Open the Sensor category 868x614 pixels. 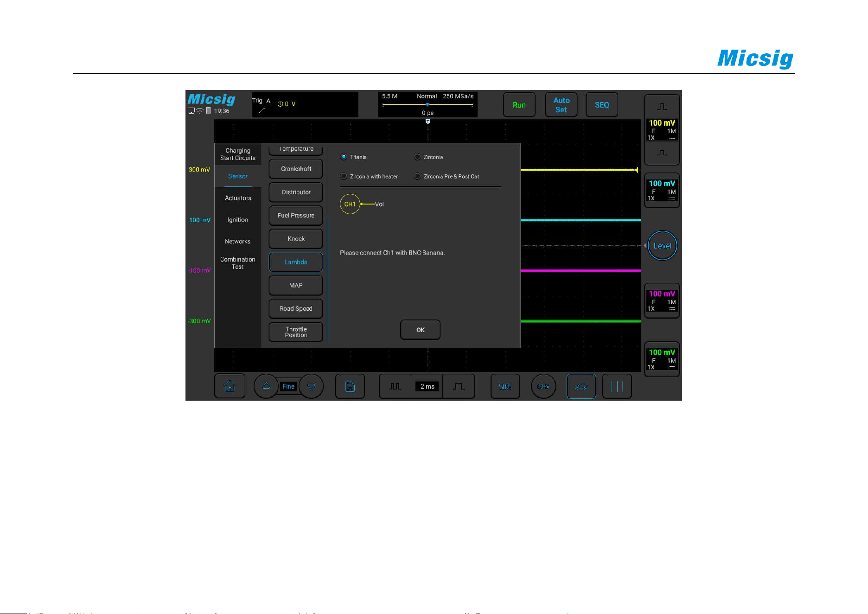click(x=238, y=176)
